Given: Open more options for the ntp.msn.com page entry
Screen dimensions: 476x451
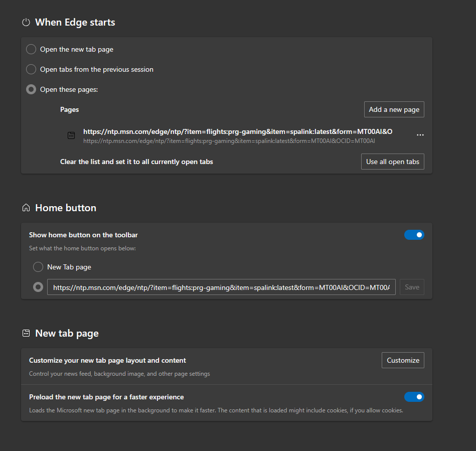Looking at the screenshot, I should 420,135.
